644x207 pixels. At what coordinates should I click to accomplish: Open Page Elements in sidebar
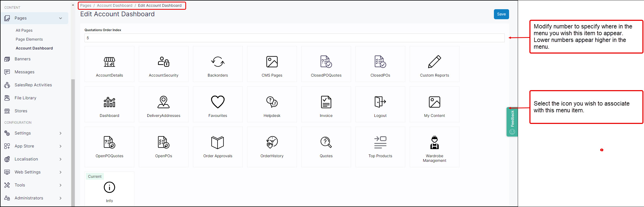[x=29, y=39]
